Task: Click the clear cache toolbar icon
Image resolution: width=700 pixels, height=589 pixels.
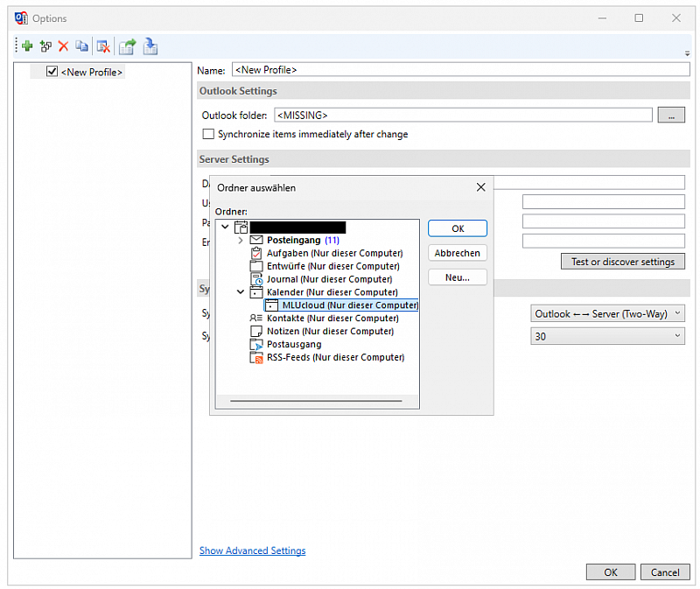Action: (x=103, y=46)
